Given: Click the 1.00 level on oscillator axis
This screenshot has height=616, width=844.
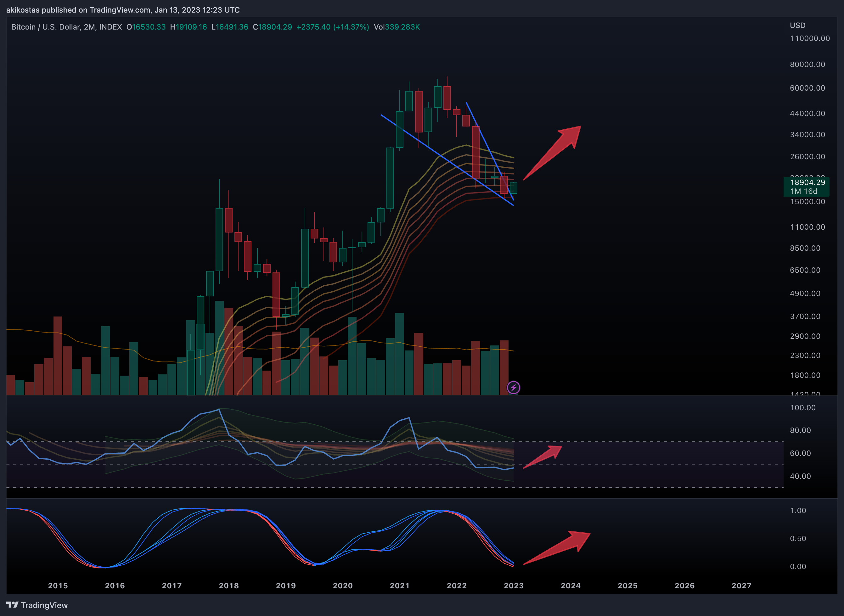Looking at the screenshot, I should coord(798,511).
